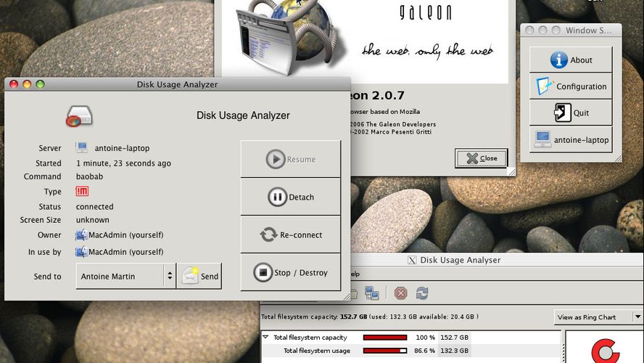
Task: Click the antoine-laptop computer icon beside Server
Action: coord(82,147)
